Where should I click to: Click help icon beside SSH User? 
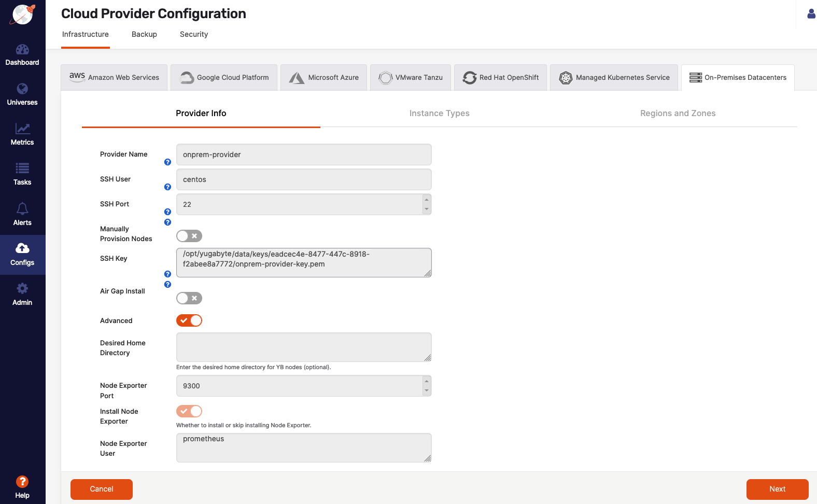point(167,187)
